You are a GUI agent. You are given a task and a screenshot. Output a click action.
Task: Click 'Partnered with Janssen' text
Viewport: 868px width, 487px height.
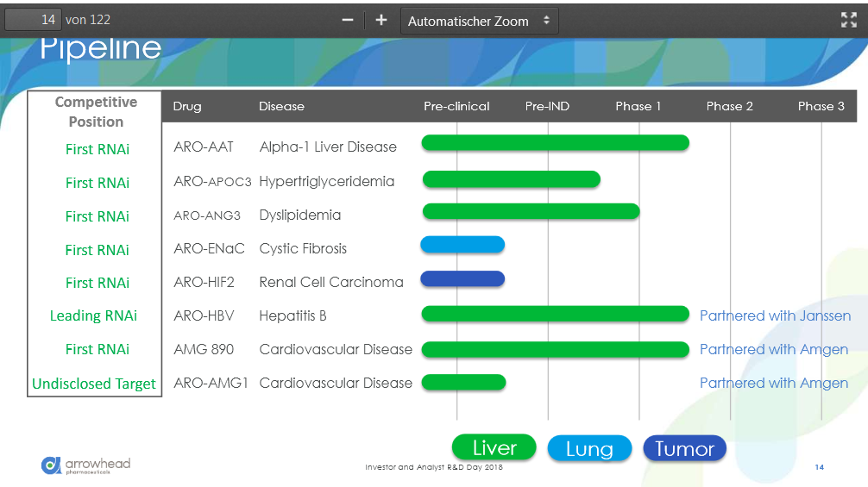tap(775, 315)
